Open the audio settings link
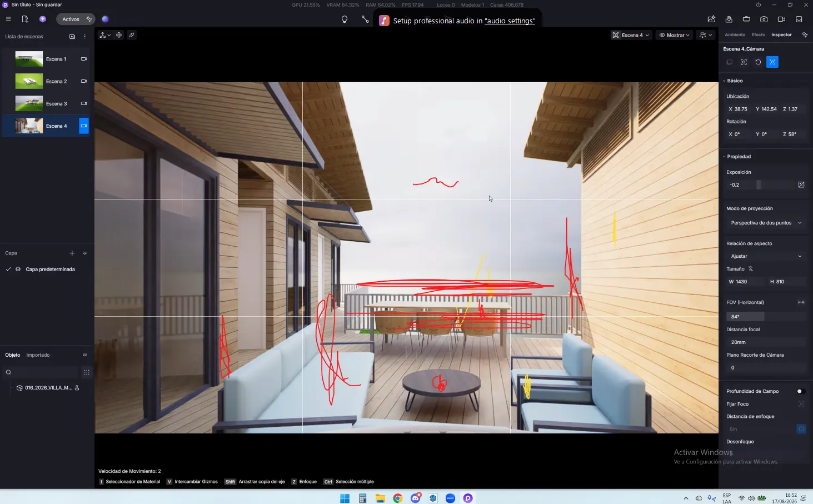The width and height of the screenshot is (813, 504). coord(510,21)
